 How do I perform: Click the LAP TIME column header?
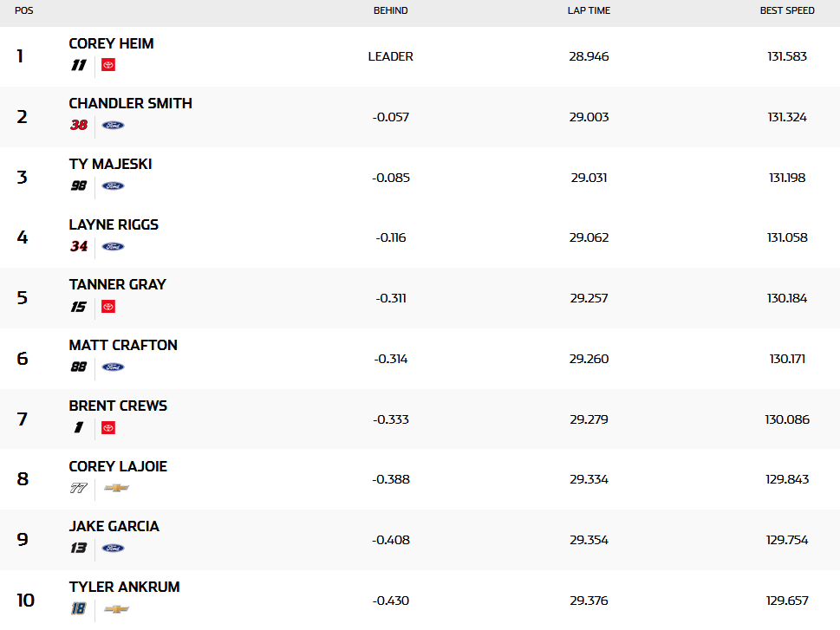(x=589, y=10)
